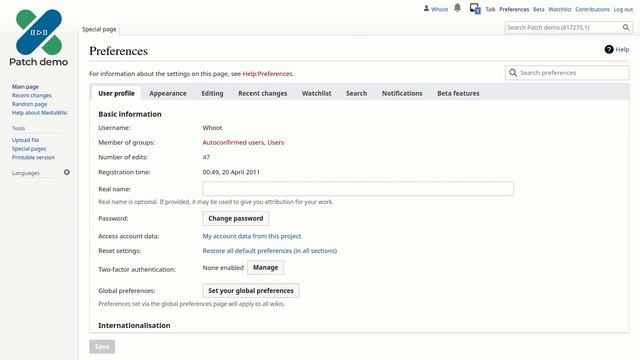Click Set your global preferences button

tap(251, 291)
